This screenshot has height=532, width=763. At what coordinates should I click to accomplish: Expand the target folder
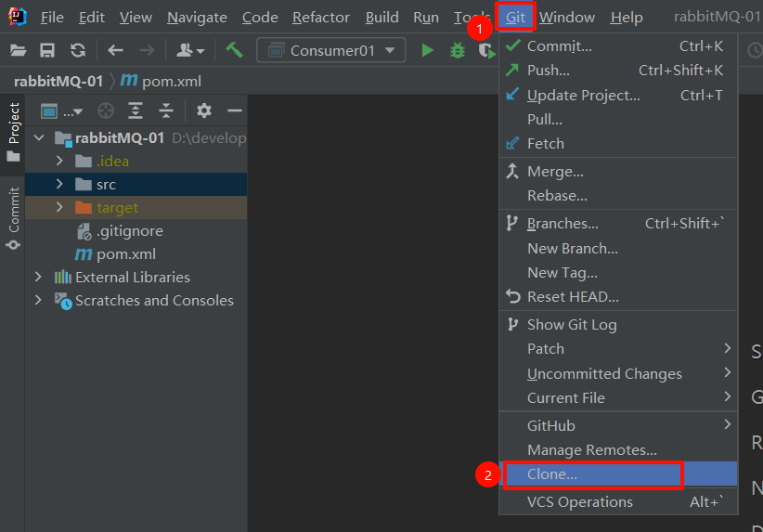point(59,207)
